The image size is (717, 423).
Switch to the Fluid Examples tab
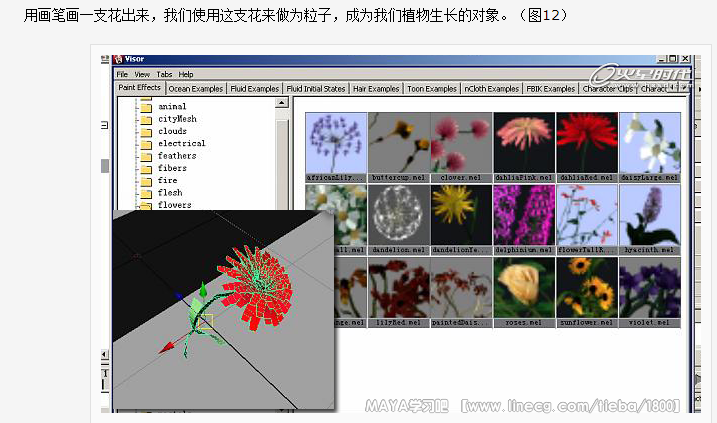click(x=255, y=89)
